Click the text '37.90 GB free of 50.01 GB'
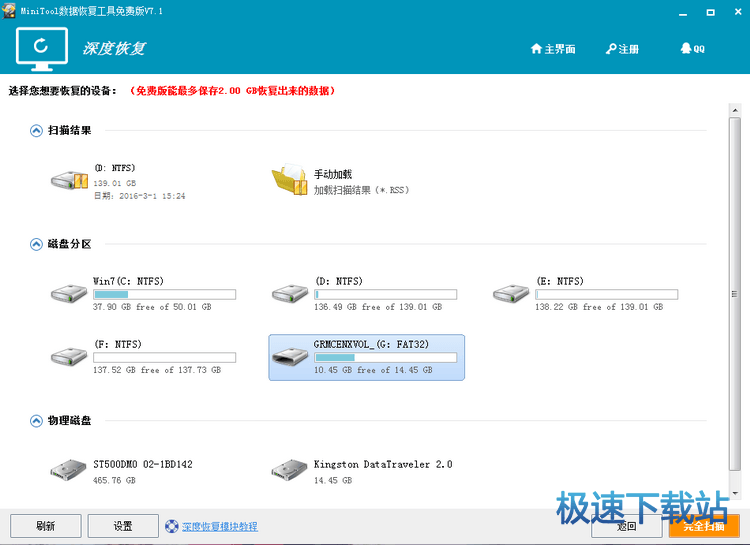Image resolution: width=750 pixels, height=545 pixels. [152, 307]
